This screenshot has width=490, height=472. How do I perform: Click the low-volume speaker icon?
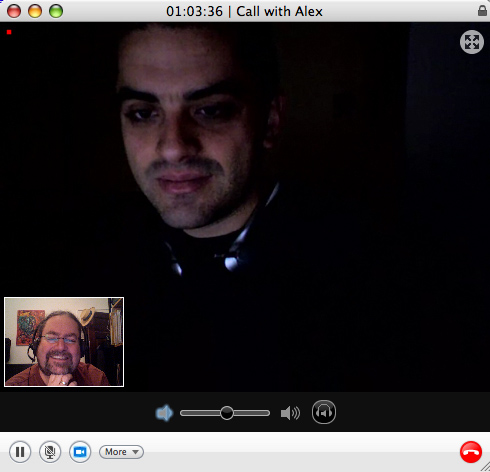coord(164,413)
